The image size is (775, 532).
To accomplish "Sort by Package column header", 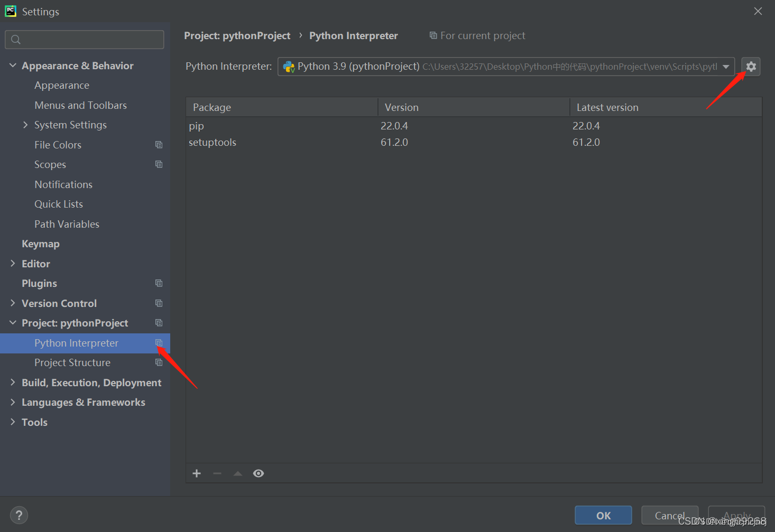I will (282, 107).
